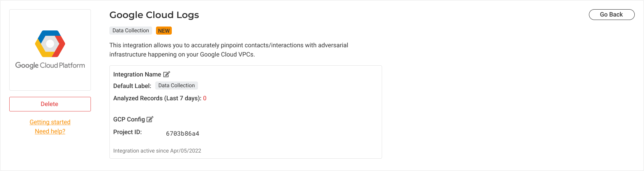This screenshot has width=644, height=171.
Task: Click the Integration active since date text
Action: click(x=157, y=151)
